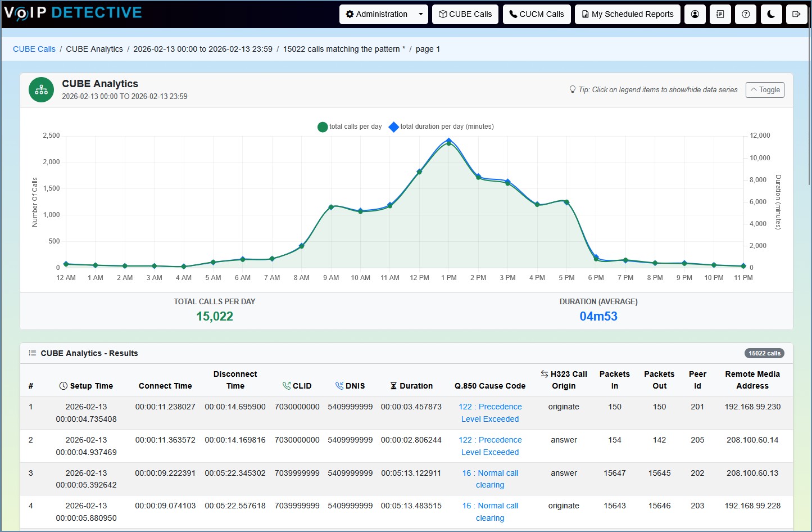Click remote address 192.168.99.228

click(x=752, y=506)
